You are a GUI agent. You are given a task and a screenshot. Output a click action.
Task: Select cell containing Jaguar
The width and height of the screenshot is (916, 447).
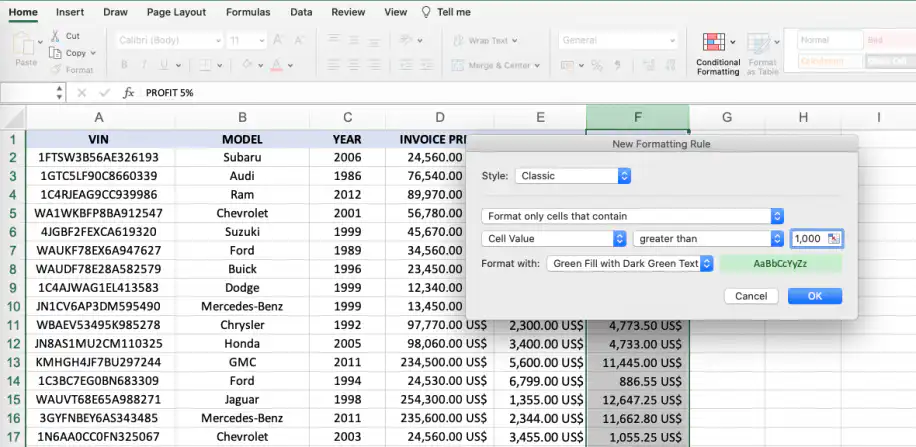click(242, 400)
